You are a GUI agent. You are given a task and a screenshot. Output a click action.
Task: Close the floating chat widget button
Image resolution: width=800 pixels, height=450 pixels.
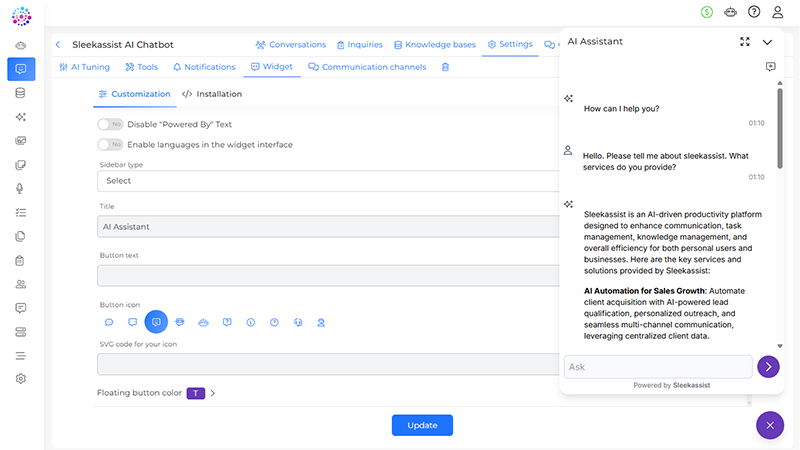[769, 425]
